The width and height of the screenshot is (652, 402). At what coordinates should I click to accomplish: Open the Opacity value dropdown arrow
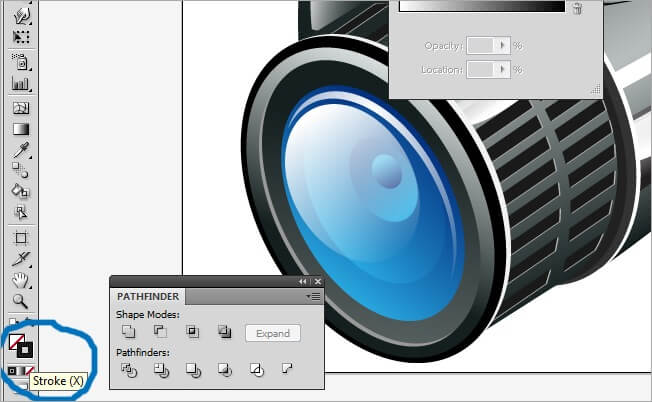click(502, 46)
